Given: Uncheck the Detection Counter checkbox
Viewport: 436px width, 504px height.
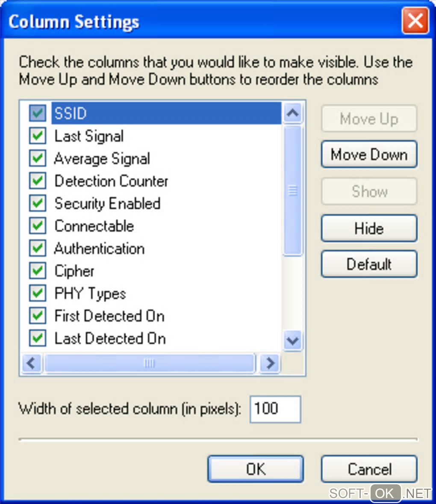Looking at the screenshot, I should pyautogui.click(x=38, y=181).
